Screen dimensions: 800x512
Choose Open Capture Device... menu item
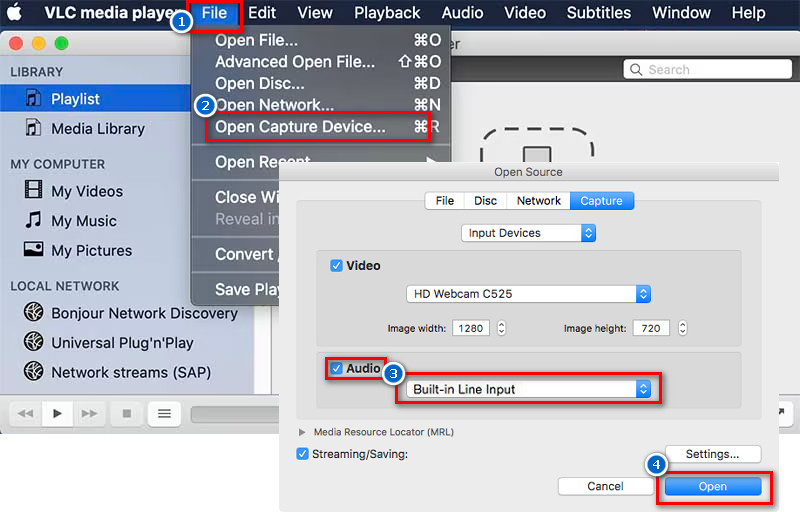click(x=321, y=126)
